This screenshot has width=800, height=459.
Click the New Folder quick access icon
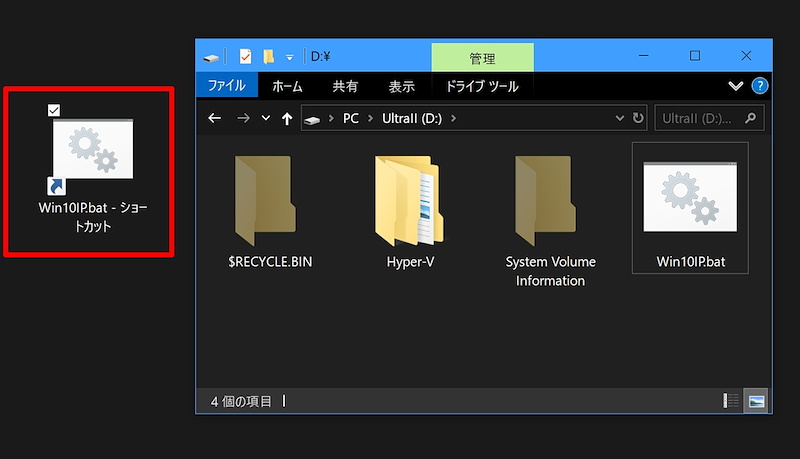(268, 57)
